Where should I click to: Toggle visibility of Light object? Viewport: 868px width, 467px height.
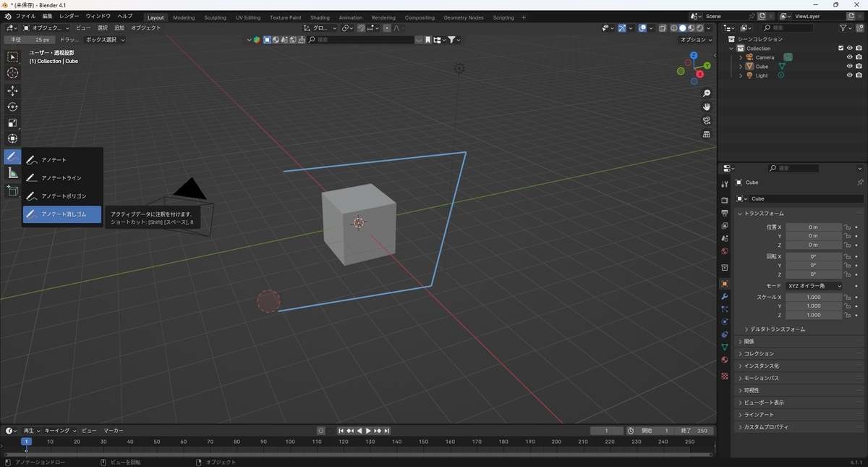[x=849, y=75]
